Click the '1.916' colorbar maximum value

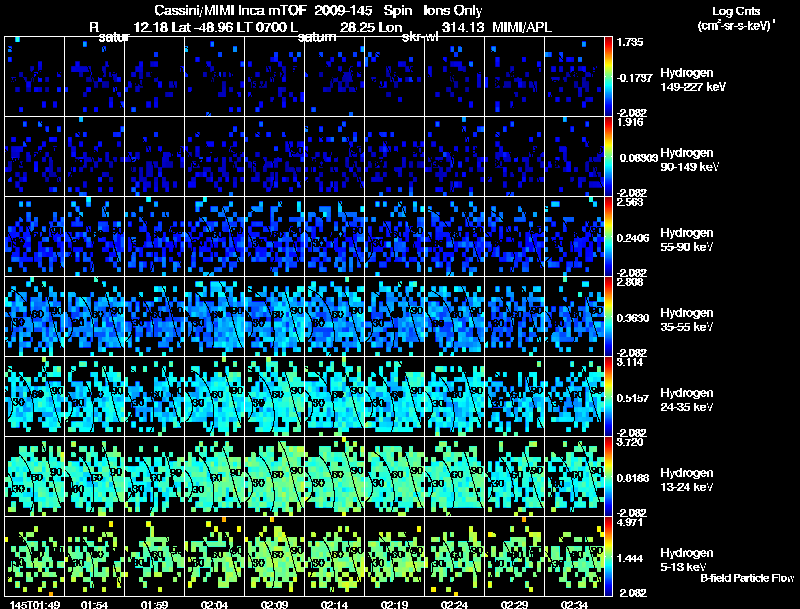pos(630,122)
